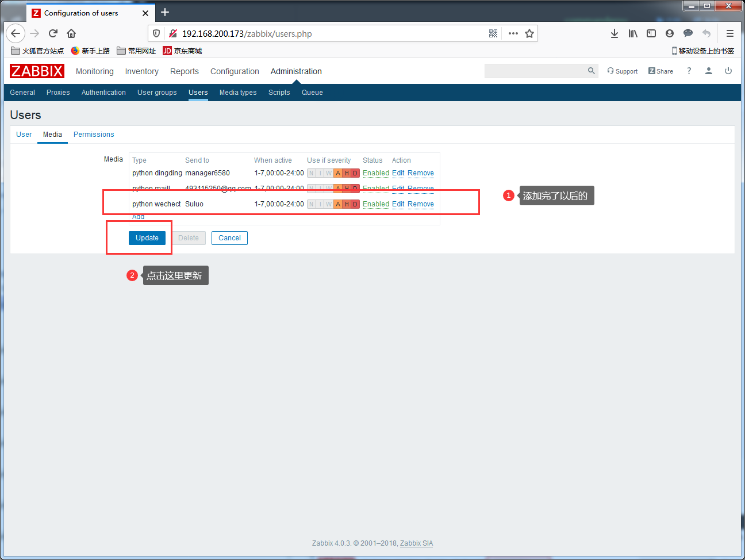
Task: Click the browser back arrow
Action: [16, 33]
